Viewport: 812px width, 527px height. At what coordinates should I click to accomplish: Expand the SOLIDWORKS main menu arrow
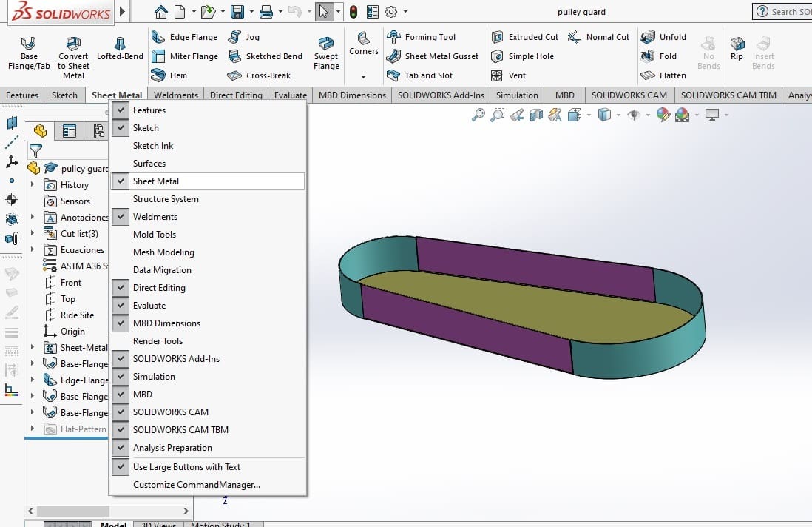pos(122,11)
